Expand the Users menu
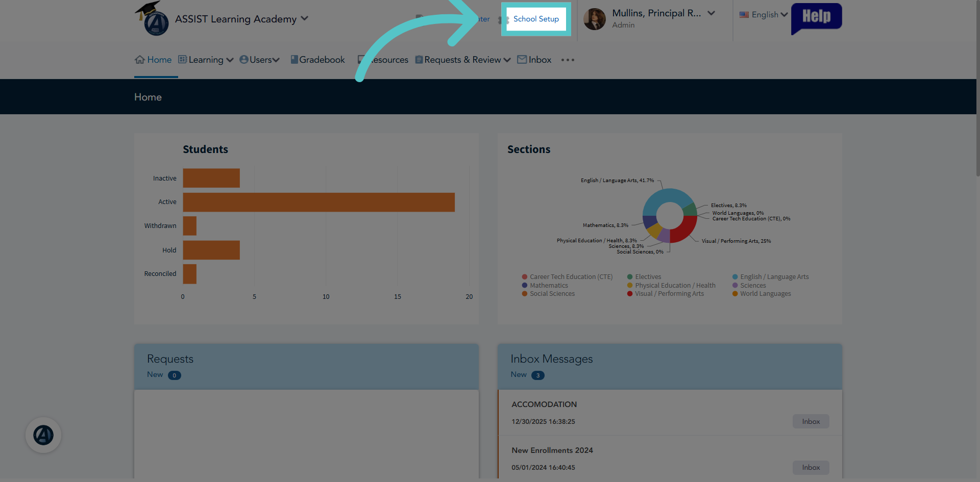The height and width of the screenshot is (482, 980). point(260,60)
